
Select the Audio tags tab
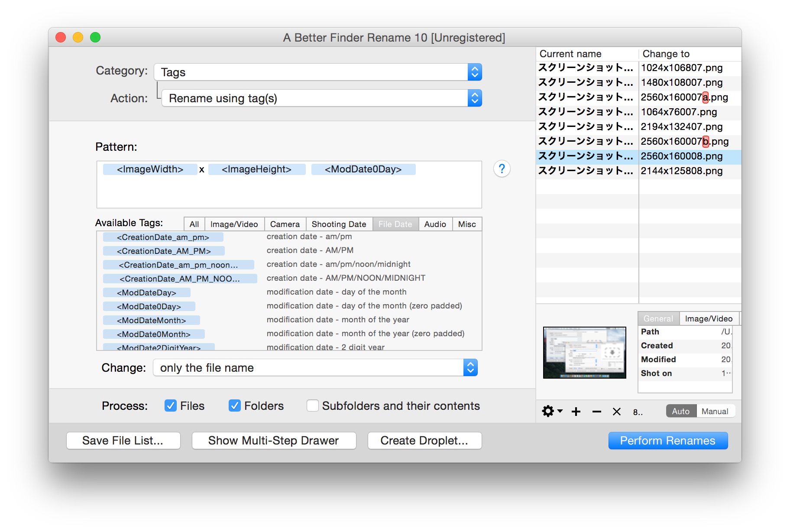point(435,224)
